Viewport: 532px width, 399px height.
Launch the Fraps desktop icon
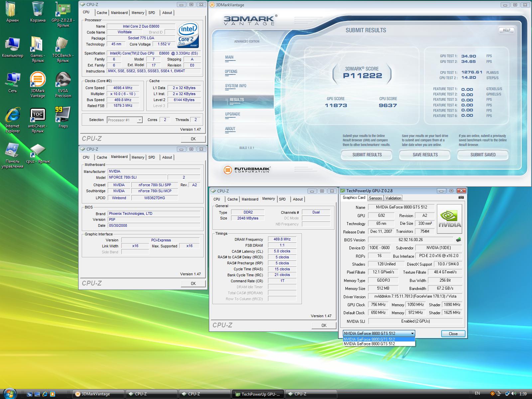click(63, 118)
